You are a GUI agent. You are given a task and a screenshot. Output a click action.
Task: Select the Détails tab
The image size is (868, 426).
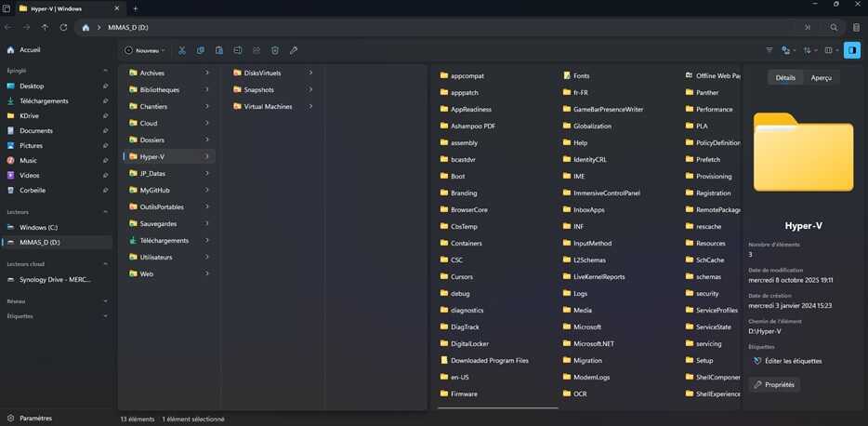coord(785,78)
